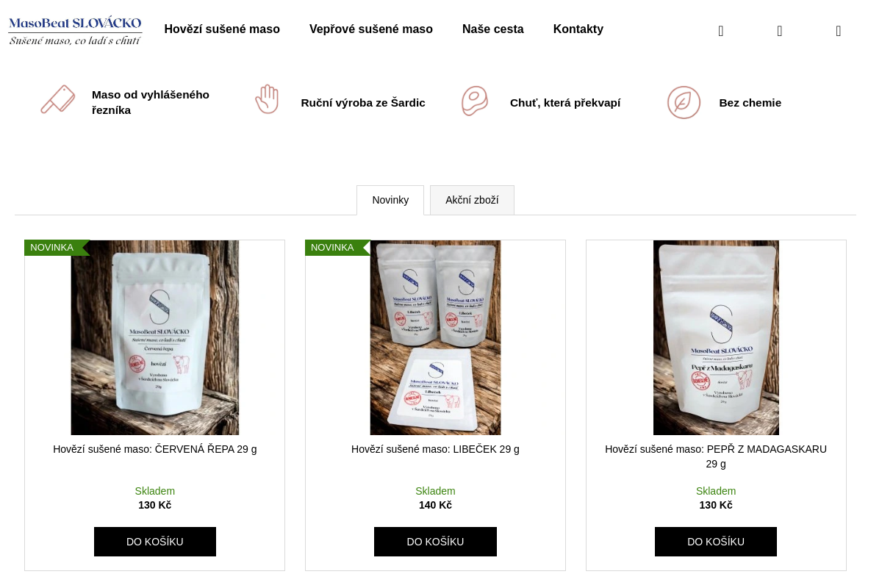Open the LIBEČEK product photo
The image size is (882, 588).
coord(435,337)
